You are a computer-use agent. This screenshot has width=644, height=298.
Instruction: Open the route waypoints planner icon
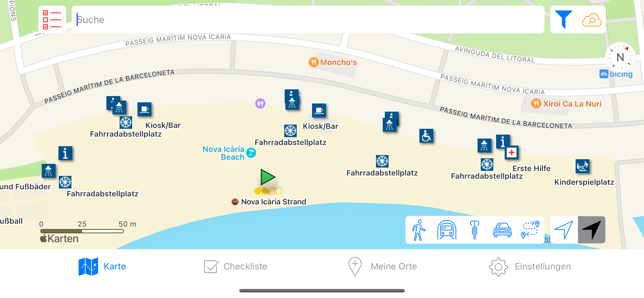coord(530,230)
